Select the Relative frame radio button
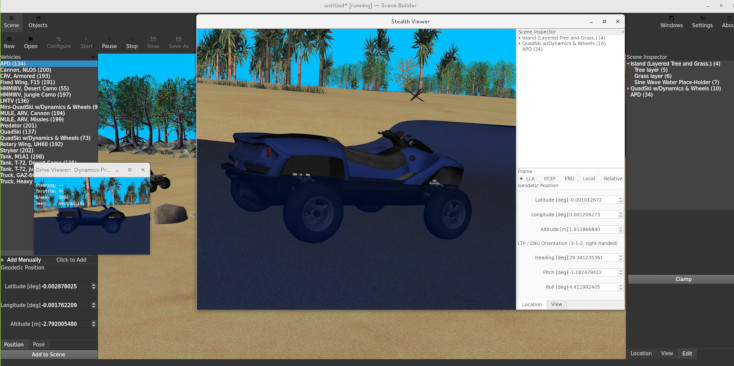 click(609, 179)
